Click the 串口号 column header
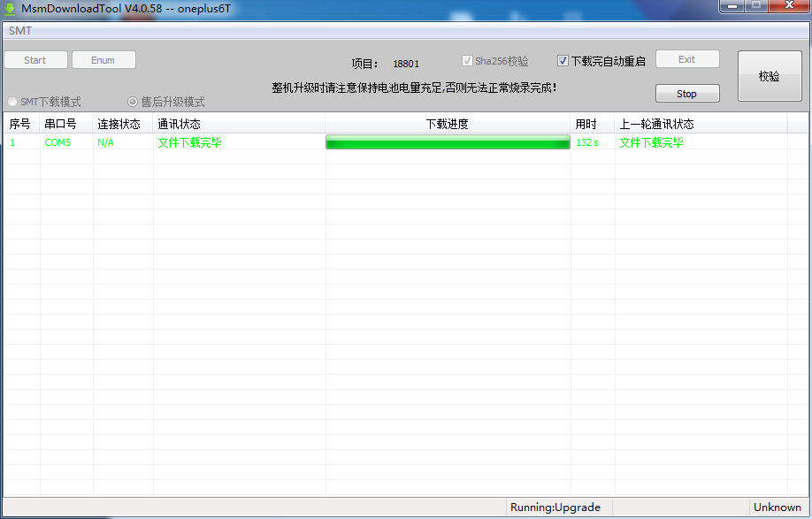The width and height of the screenshot is (812, 519). (x=66, y=124)
